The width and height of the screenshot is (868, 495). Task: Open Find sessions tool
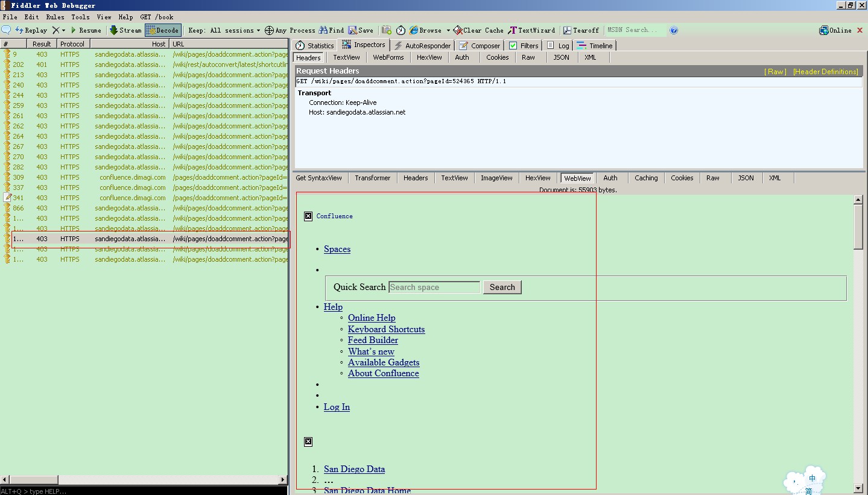tap(332, 30)
